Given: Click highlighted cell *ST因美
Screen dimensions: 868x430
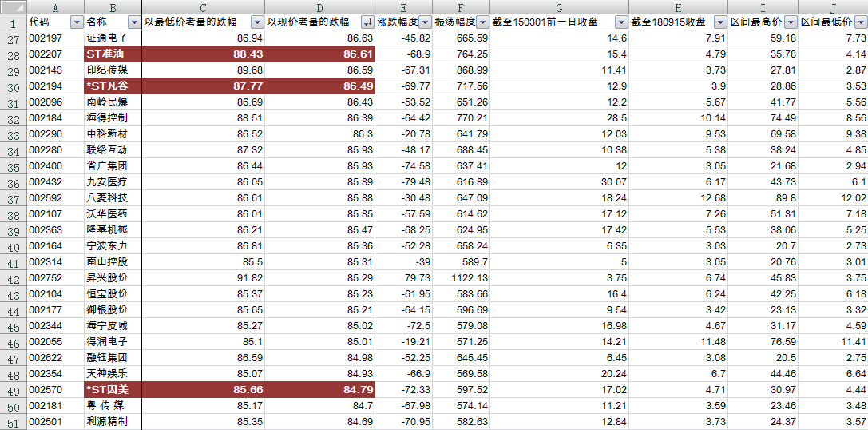Looking at the screenshot, I should (113, 390).
